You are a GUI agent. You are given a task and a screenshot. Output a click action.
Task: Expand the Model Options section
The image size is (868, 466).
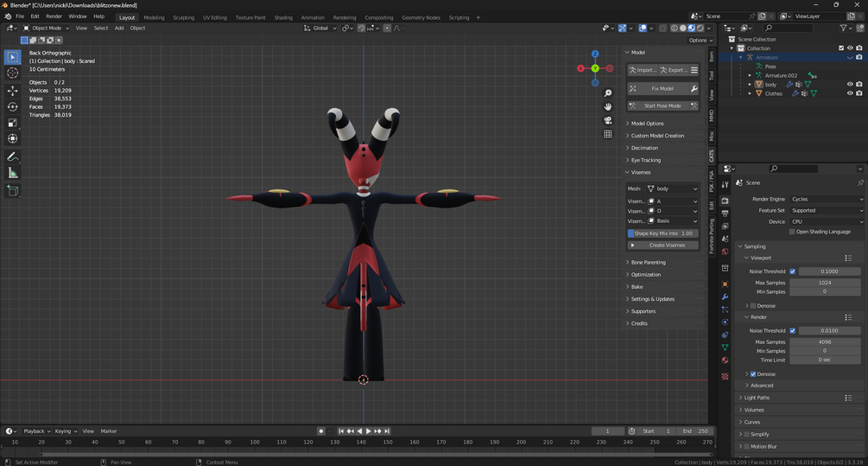pos(647,124)
